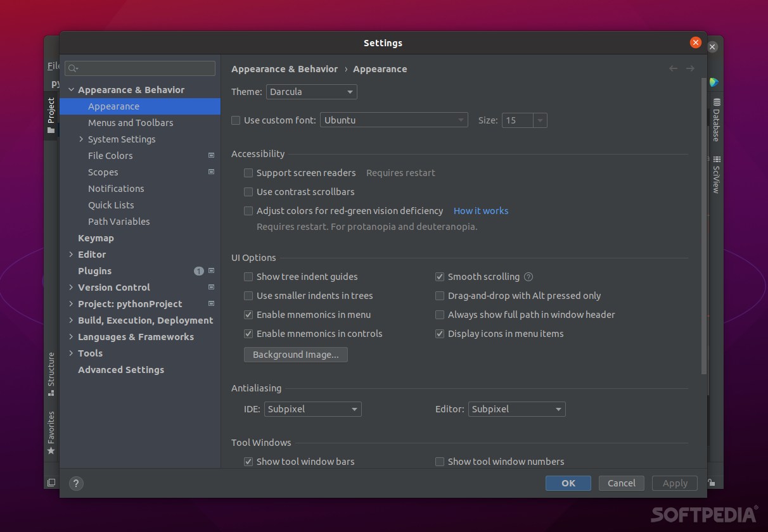Click the Smooth scrolling help icon

point(528,277)
